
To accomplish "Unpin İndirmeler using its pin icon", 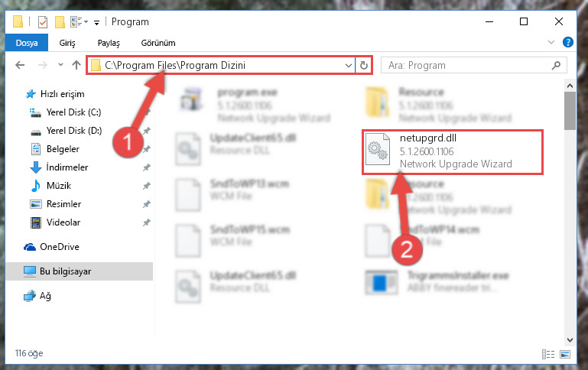I will (x=147, y=167).
